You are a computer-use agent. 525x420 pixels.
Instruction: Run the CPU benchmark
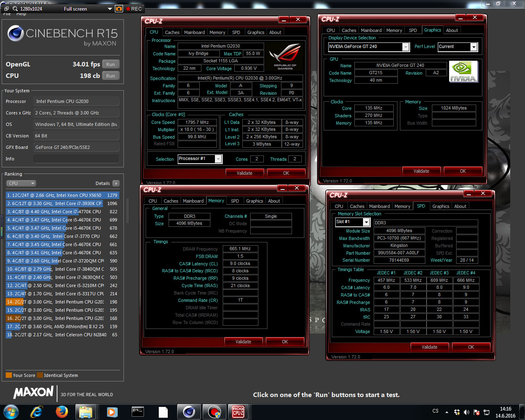click(111, 76)
